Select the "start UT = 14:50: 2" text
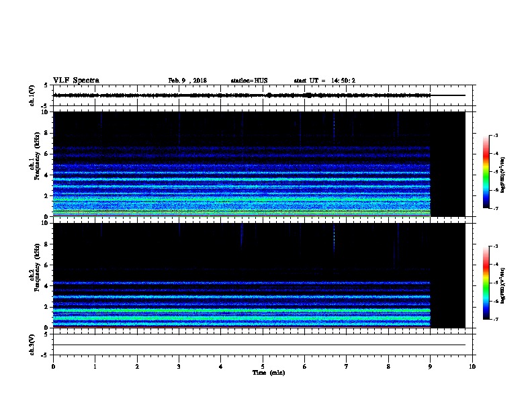This screenshot has width=532, height=411. tap(324, 81)
